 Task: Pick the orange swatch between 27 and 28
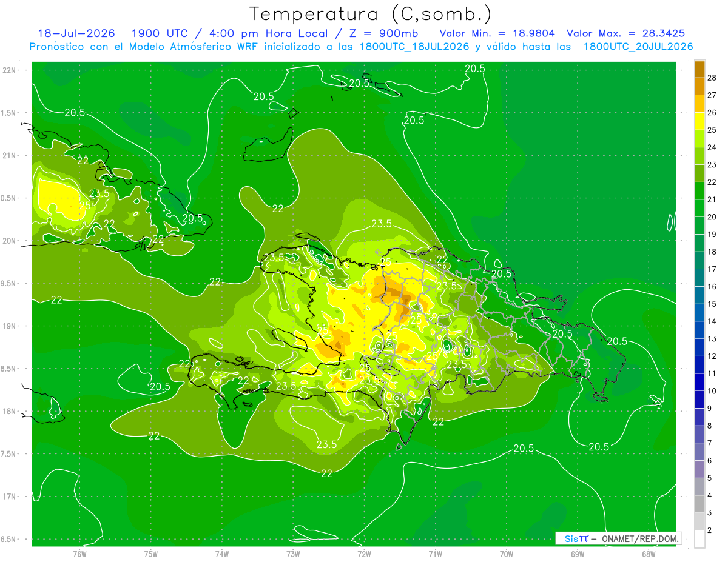(x=699, y=87)
